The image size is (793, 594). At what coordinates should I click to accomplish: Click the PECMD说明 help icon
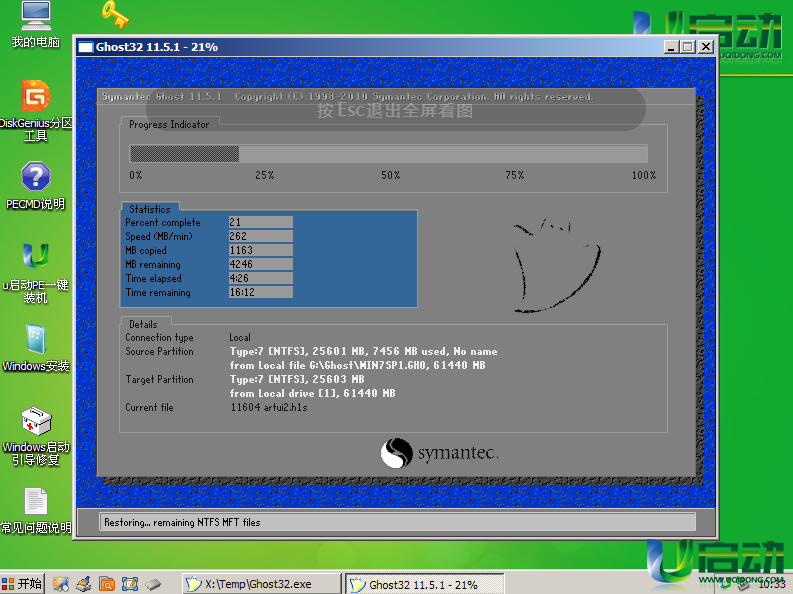point(36,177)
